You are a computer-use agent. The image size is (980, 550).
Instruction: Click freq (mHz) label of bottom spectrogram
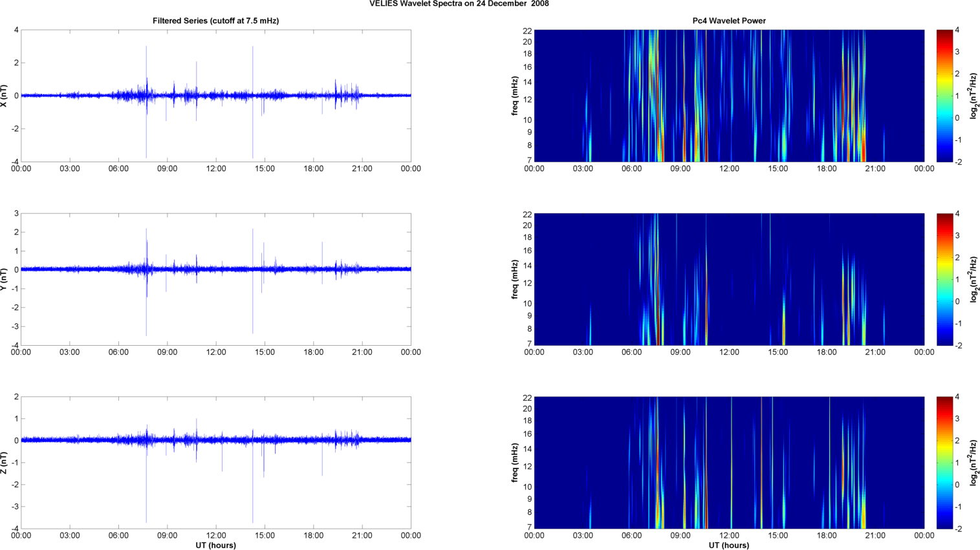click(x=515, y=463)
